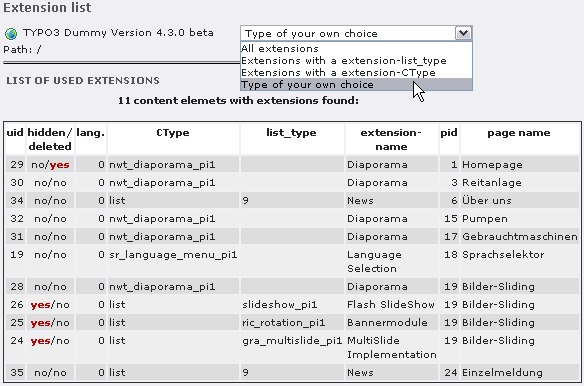Click 'yes/no' status in uid 26 row
Viewport: 584px width, 386px height.
coord(50,304)
